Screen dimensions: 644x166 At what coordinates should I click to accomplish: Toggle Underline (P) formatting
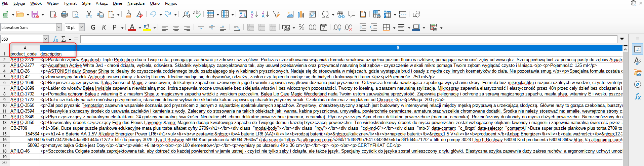coord(115,28)
